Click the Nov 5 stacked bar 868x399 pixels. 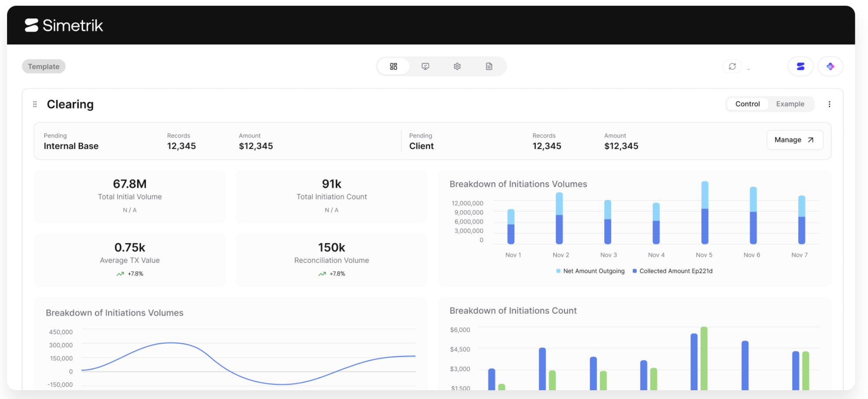[x=705, y=212]
